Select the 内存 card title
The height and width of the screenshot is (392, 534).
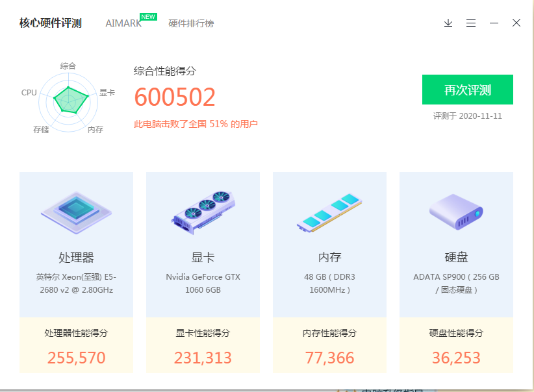(329, 257)
